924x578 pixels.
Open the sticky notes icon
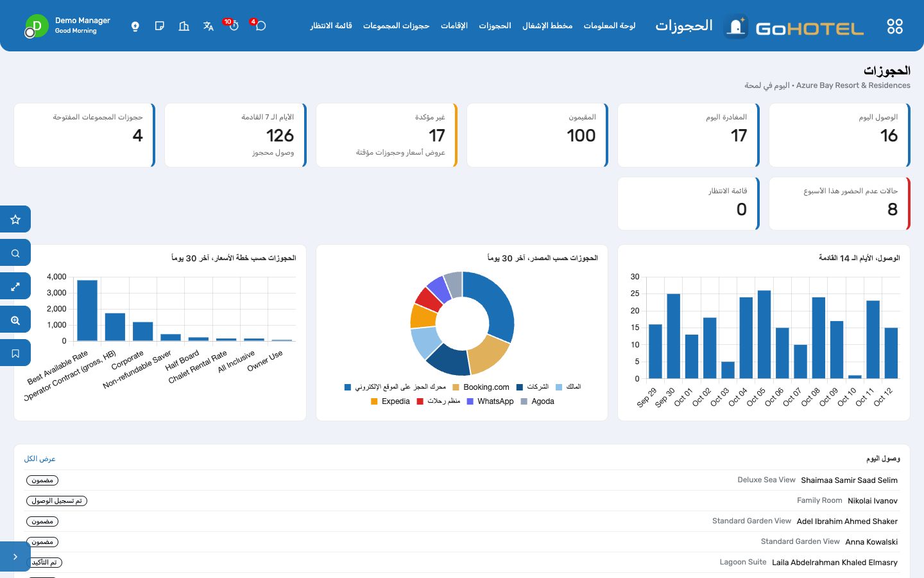point(160,26)
